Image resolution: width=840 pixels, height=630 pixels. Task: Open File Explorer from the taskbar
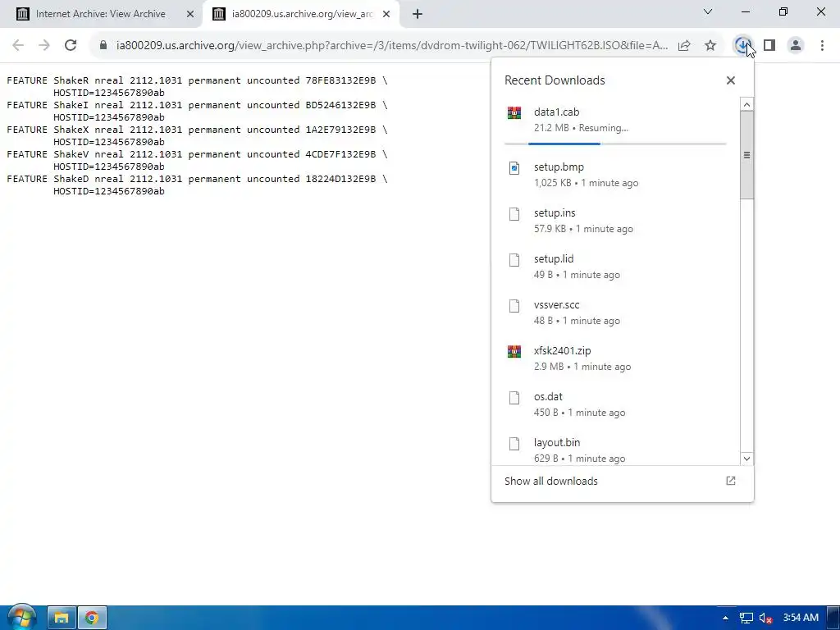coord(61,618)
